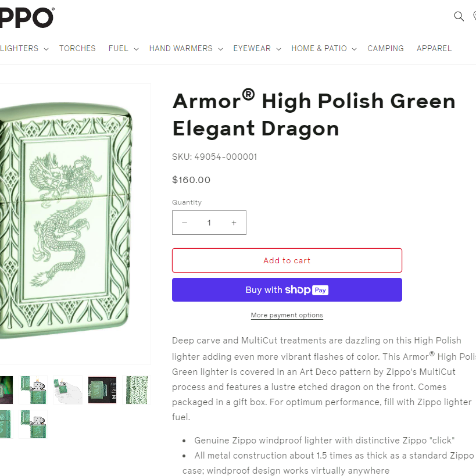The image size is (476, 476).
Task: Open the Home & Patio dropdown
Action: point(324,49)
